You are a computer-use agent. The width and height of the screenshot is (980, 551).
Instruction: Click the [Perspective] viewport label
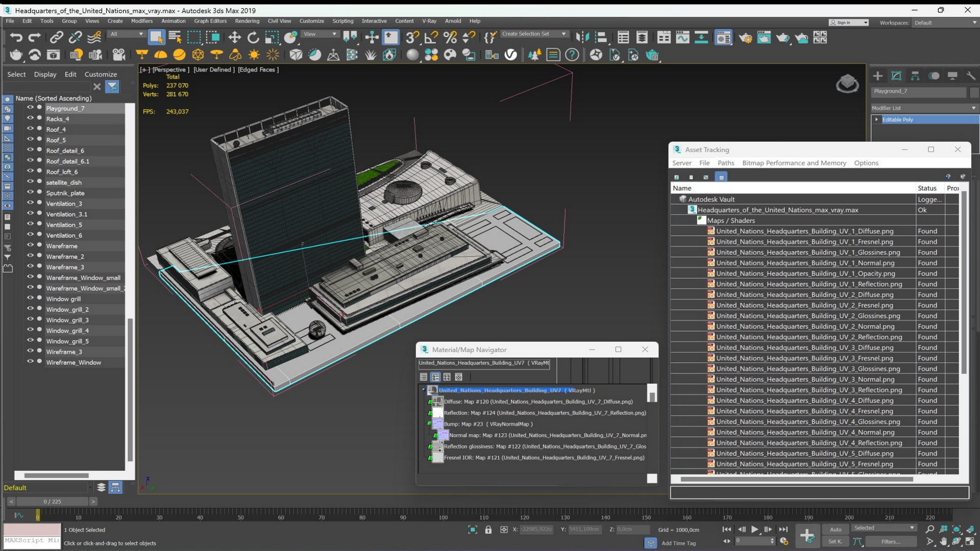(x=170, y=70)
